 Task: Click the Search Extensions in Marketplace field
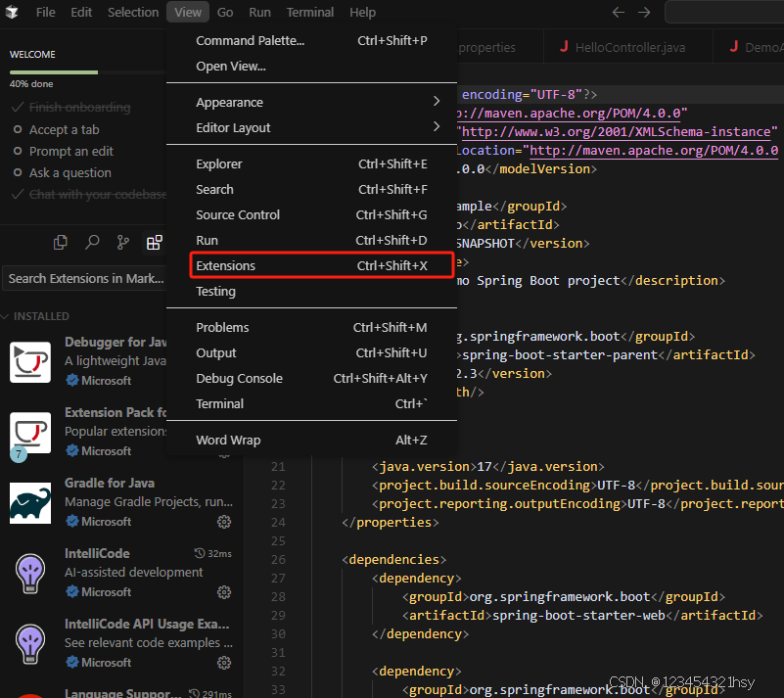click(x=85, y=278)
